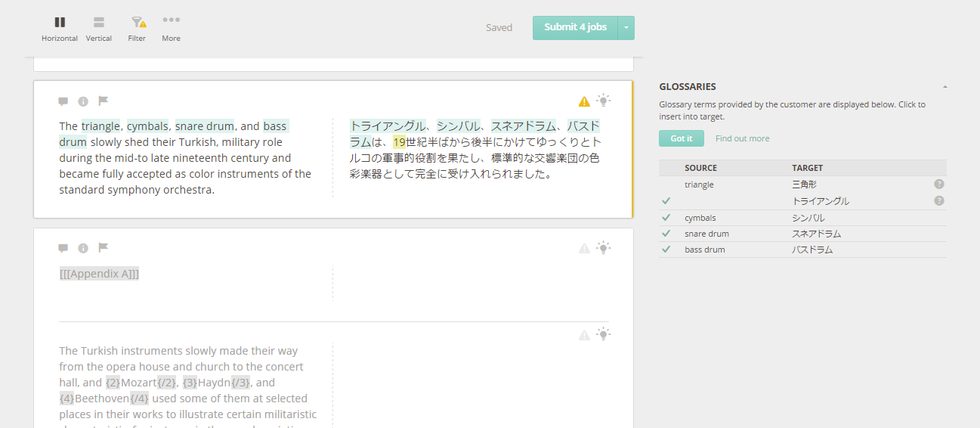The image size is (980, 428).
Task: Switch to Horizontal layout view
Action: tap(60, 29)
